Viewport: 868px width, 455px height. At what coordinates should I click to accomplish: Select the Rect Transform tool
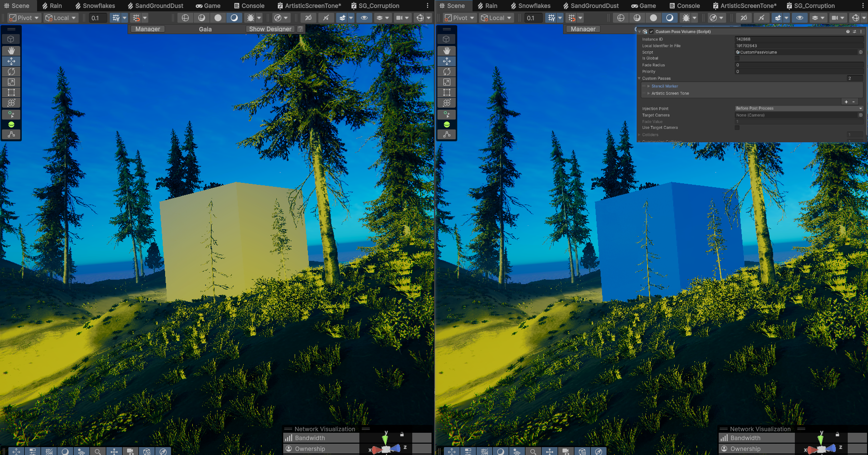point(11,92)
